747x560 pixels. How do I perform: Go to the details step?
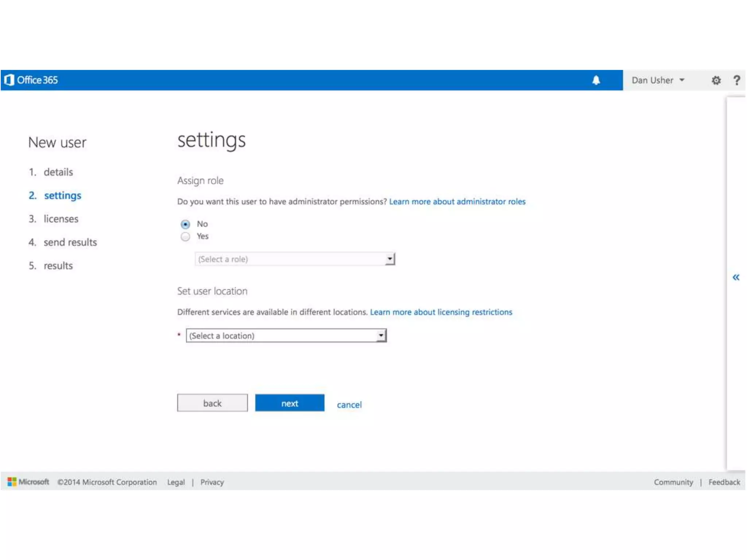click(x=58, y=172)
